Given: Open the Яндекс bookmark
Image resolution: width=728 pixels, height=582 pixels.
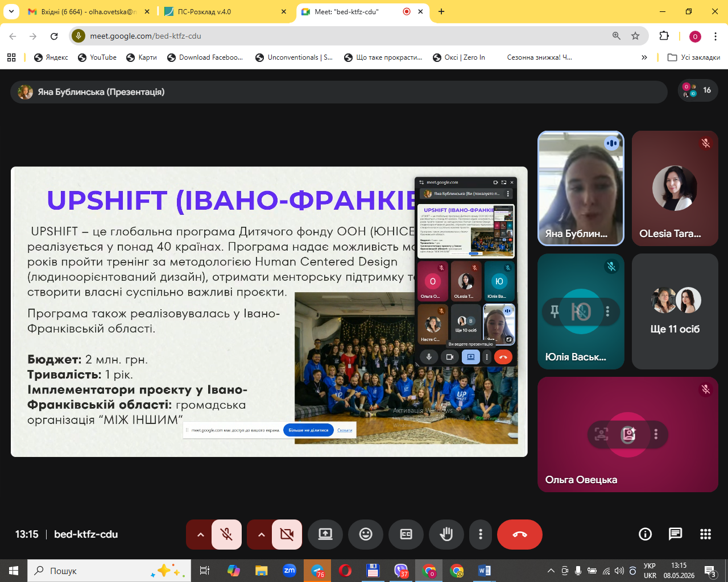Looking at the screenshot, I should 51,57.
